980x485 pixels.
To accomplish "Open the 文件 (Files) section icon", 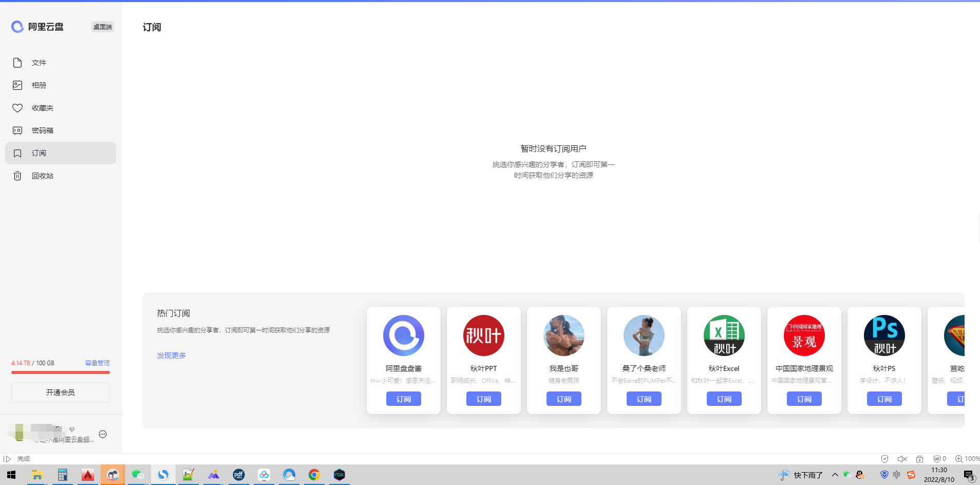I will (x=17, y=63).
